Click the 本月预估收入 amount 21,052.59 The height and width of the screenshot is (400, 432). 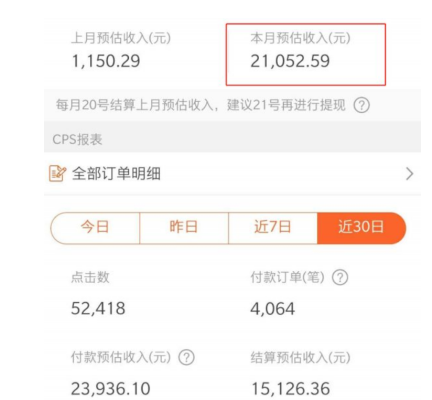[290, 61]
